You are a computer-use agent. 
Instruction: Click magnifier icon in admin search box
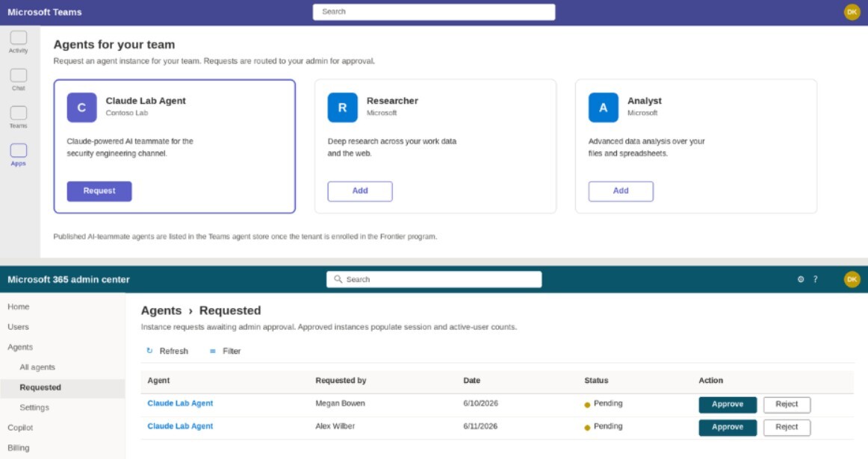338,279
